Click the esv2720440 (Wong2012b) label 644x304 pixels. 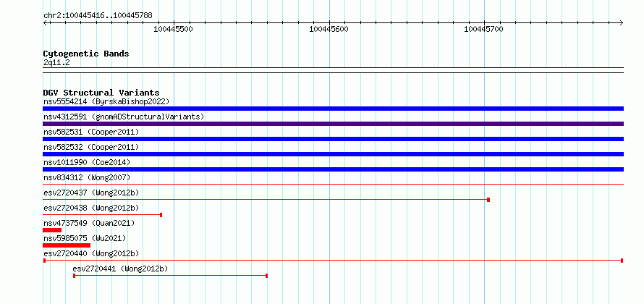point(91,253)
